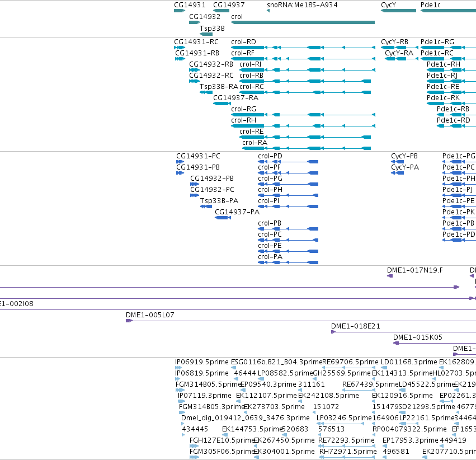Click the CycY-RA transcript label
Viewport: 476px width, 460px height.
tap(399, 53)
